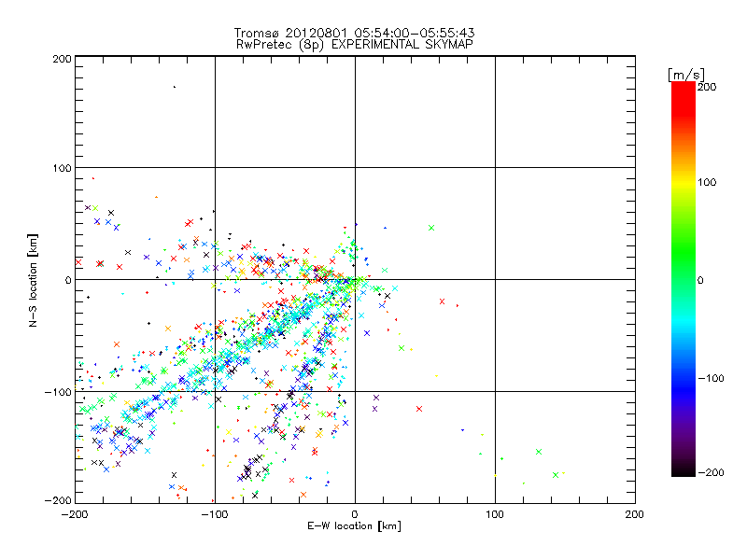Select the colorbar label "200"
The image size is (747, 560).
pos(707,87)
